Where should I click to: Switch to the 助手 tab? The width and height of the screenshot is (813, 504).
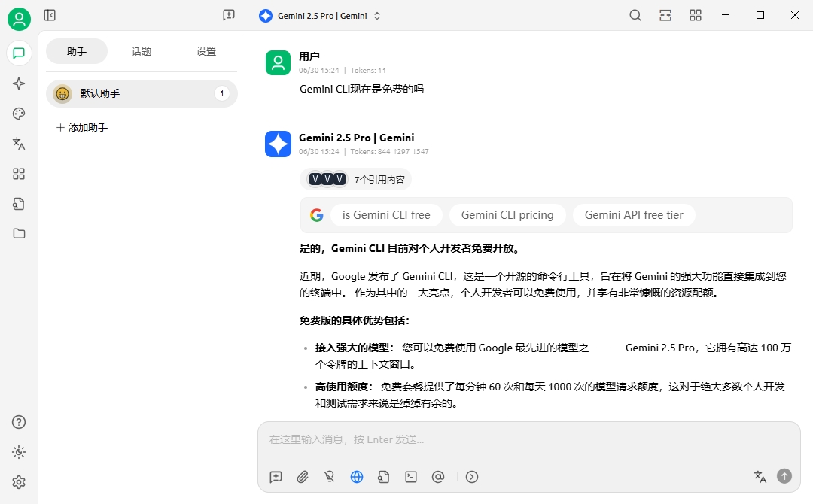(77, 51)
